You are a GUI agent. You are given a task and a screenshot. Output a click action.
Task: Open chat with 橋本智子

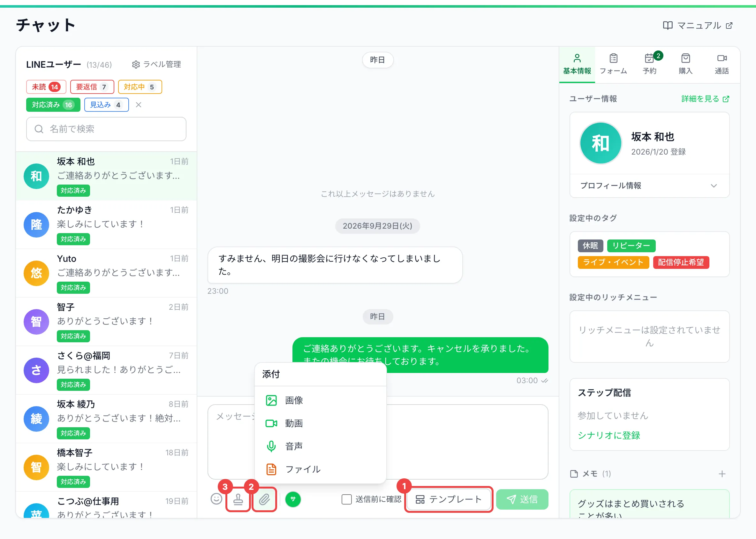(x=106, y=467)
